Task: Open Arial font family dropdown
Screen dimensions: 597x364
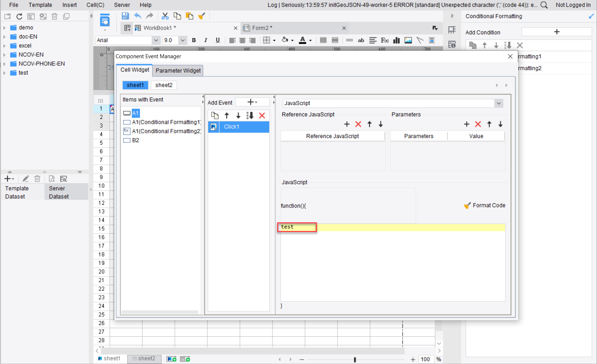Action: pyautogui.click(x=156, y=40)
